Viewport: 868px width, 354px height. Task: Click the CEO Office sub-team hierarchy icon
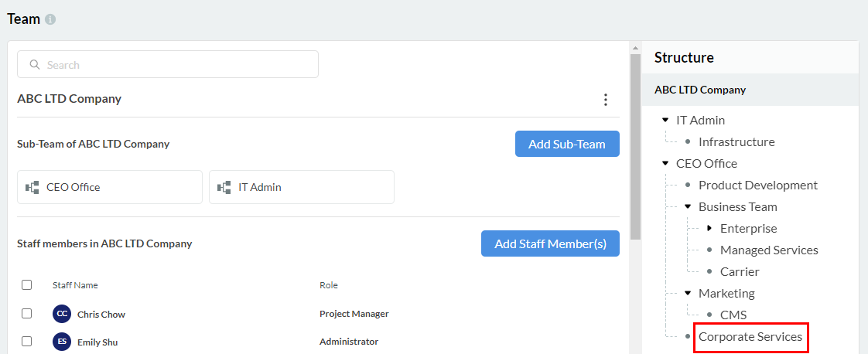[x=32, y=187]
